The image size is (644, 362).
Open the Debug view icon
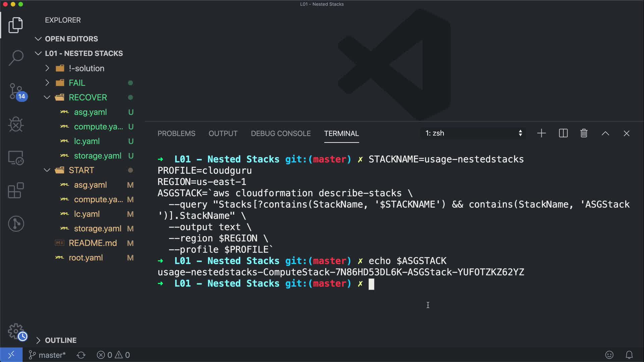tap(16, 124)
